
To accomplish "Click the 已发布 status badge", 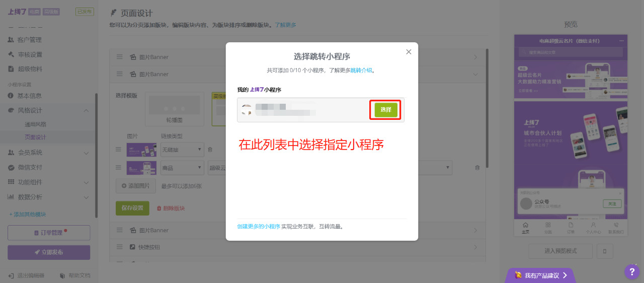I will point(85,12).
